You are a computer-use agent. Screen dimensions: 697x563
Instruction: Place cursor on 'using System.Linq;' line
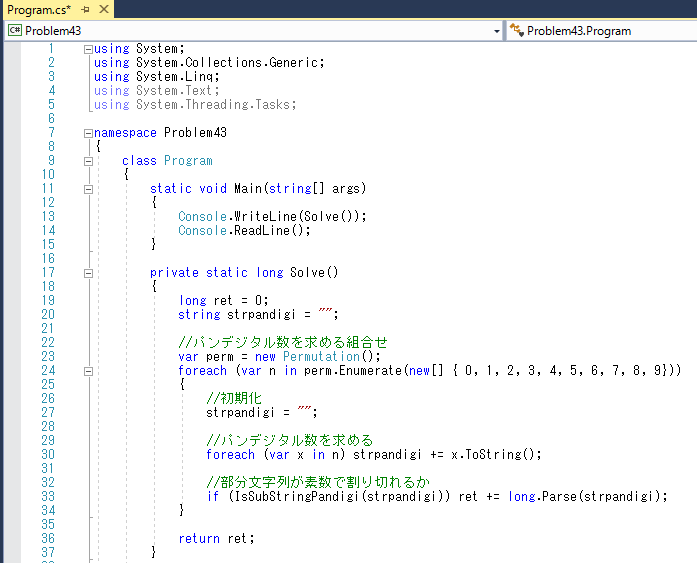pyautogui.click(x=156, y=76)
